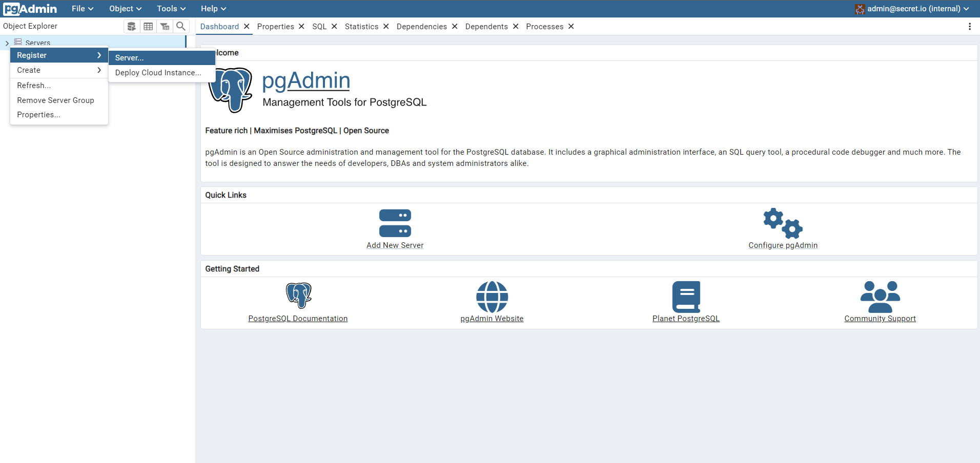980x463 pixels.
Task: Click the pgAdmin title heading link
Action: coord(306,81)
